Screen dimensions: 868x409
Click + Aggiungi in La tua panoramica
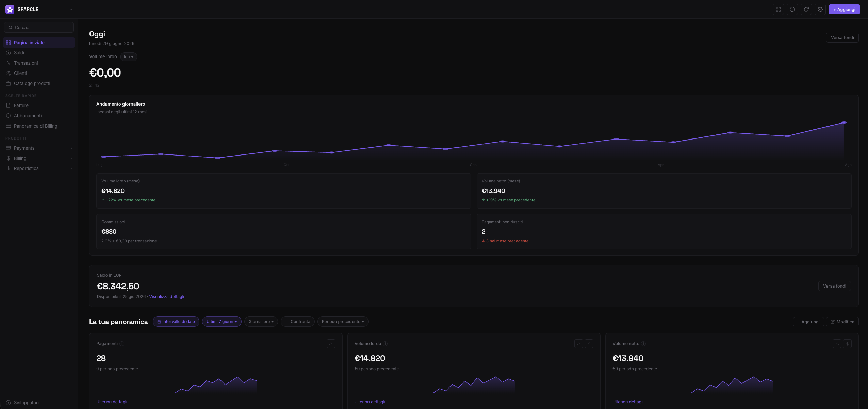(x=808, y=322)
